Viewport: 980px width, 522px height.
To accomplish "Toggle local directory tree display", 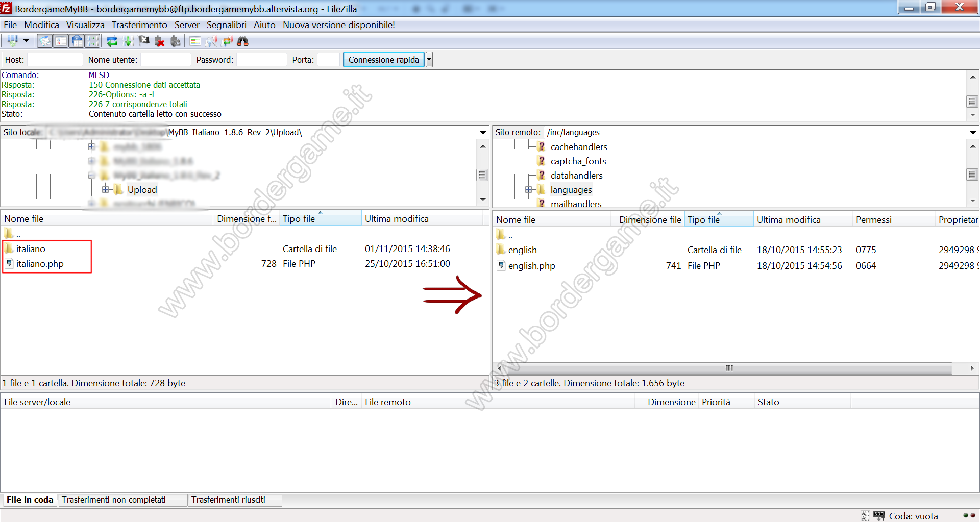I will click(61, 41).
